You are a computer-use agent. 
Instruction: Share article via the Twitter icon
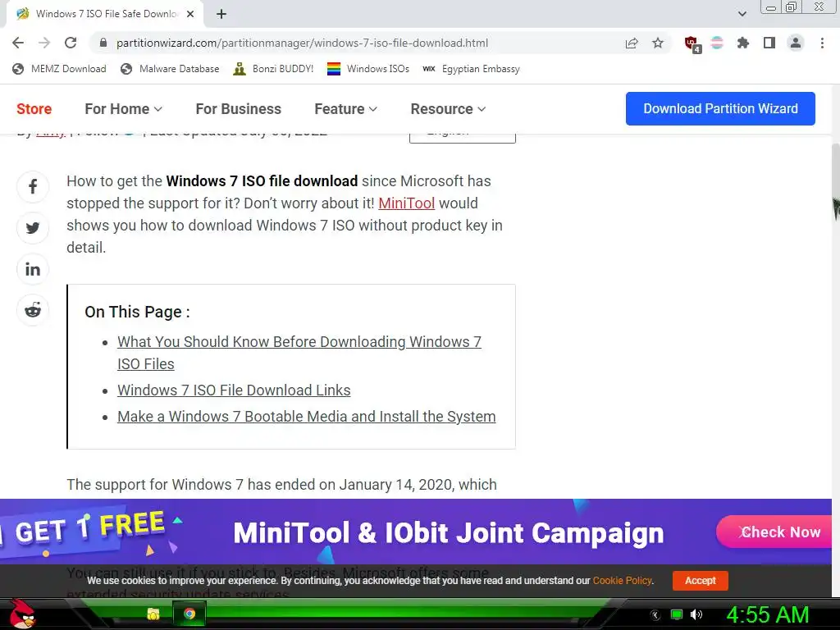click(x=33, y=228)
